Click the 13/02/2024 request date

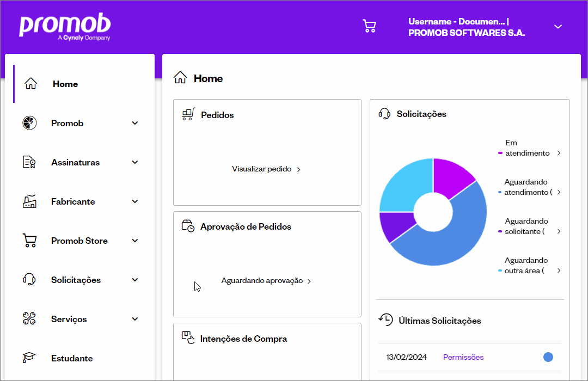(407, 358)
